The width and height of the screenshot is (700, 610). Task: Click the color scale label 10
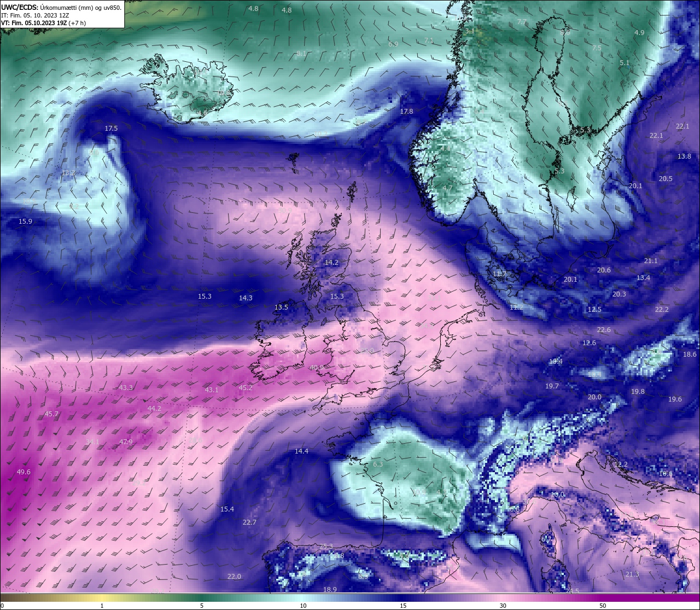pos(303,606)
